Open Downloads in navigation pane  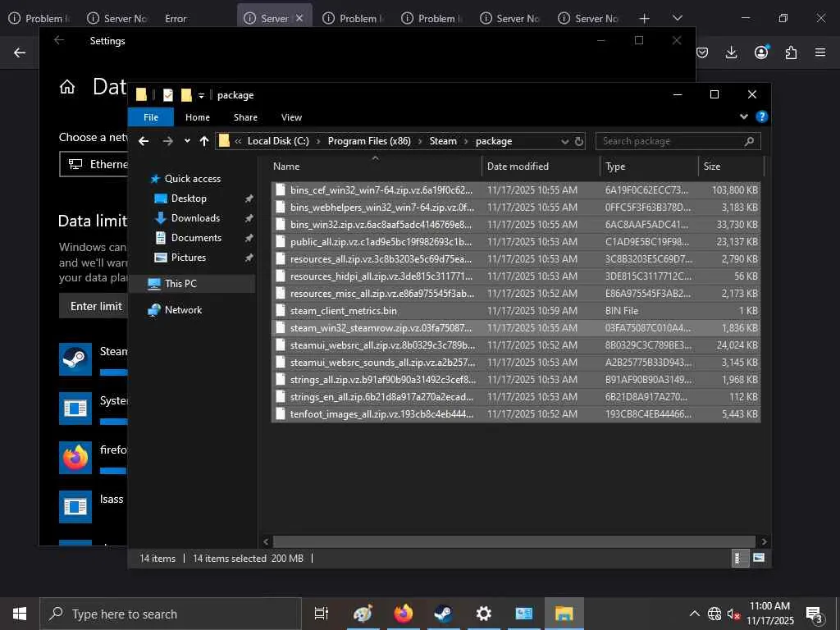pos(195,218)
